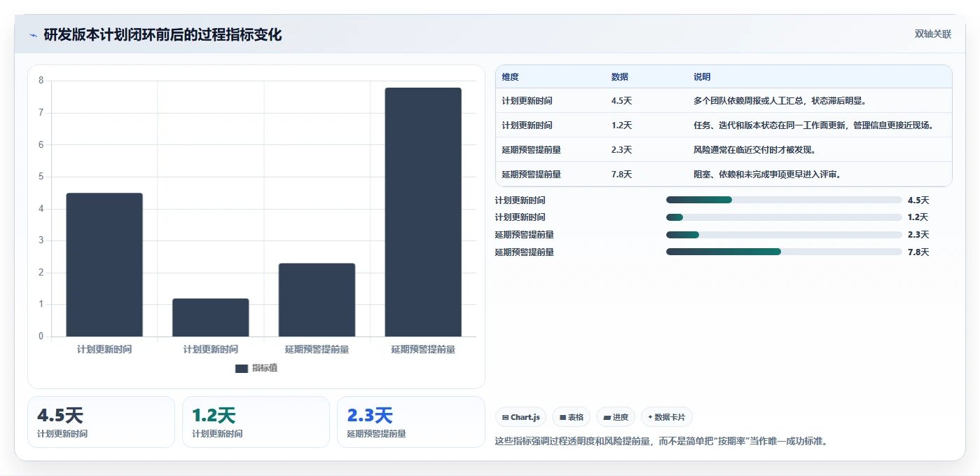Click the 指标值 legend label
Viewport: 980px width, 476px height.
pos(265,368)
